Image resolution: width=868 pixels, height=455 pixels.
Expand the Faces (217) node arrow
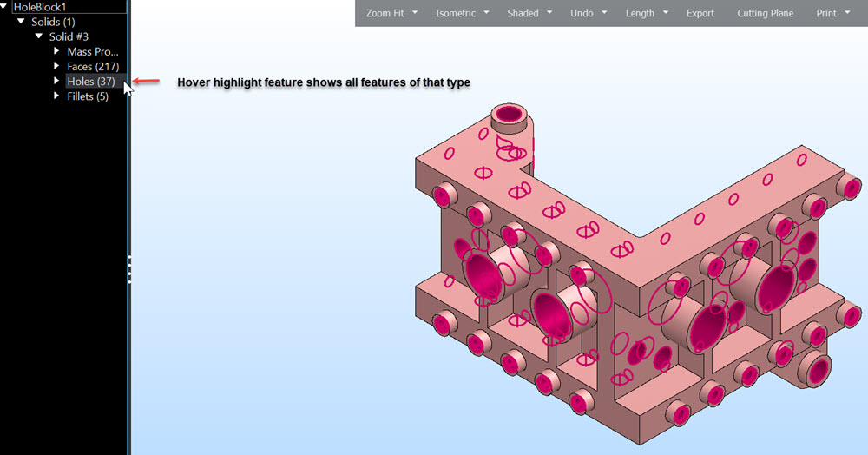point(56,67)
